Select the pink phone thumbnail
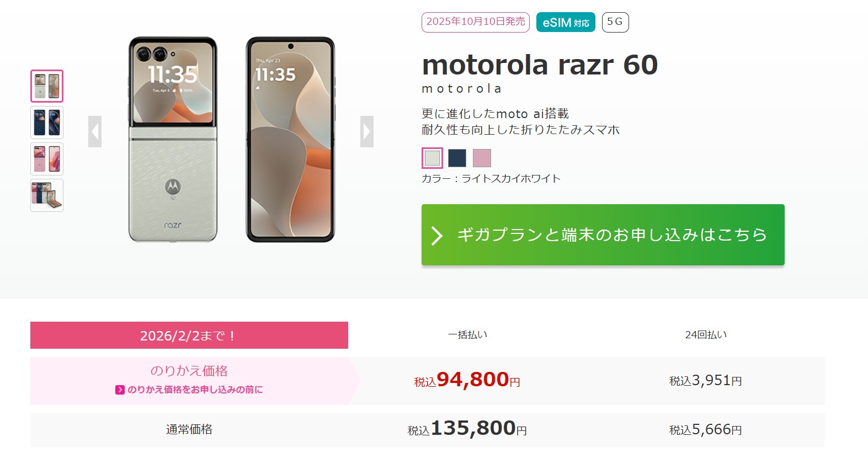Image resolution: width=868 pixels, height=458 pixels. pyautogui.click(x=47, y=159)
